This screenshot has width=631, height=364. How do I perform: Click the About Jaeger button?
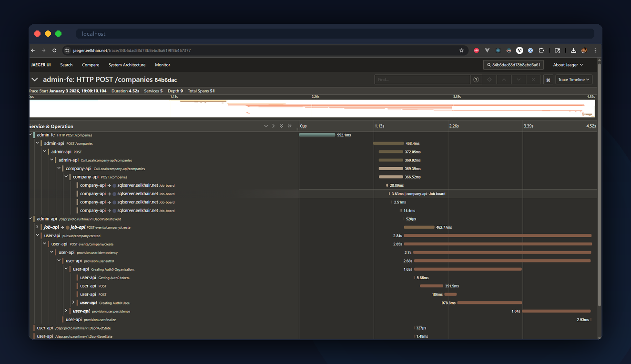(x=567, y=65)
